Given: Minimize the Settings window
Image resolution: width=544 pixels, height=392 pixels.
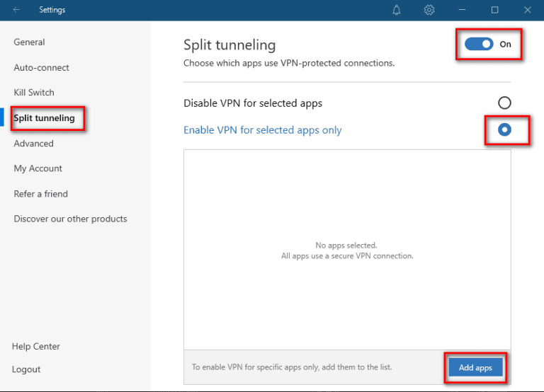Looking at the screenshot, I should pos(462,10).
